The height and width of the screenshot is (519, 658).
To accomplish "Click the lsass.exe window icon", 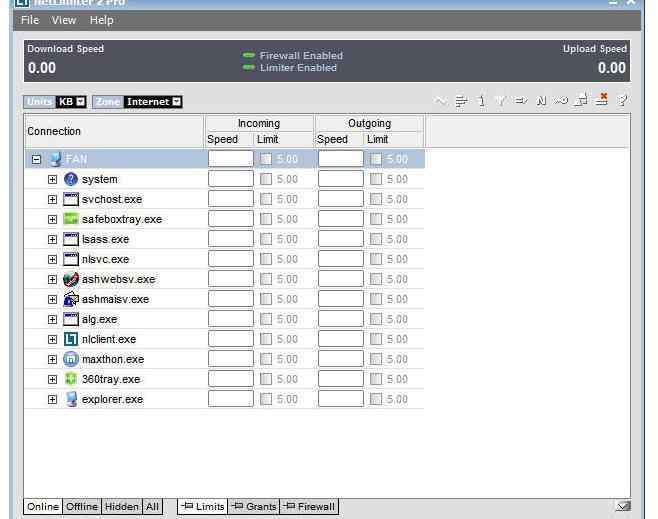I will (71, 239).
